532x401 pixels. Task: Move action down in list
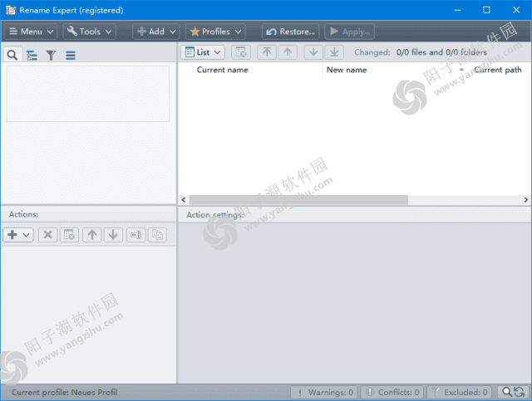tap(113, 235)
